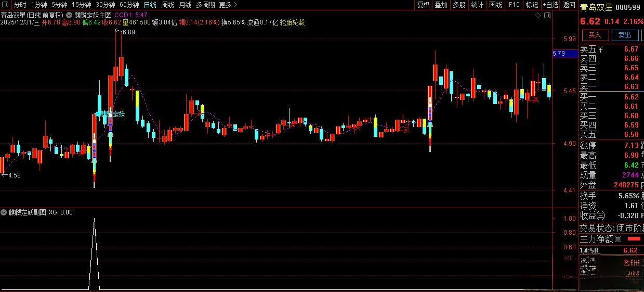Toggle the side panel icon beside the diamond

[x=546, y=16]
